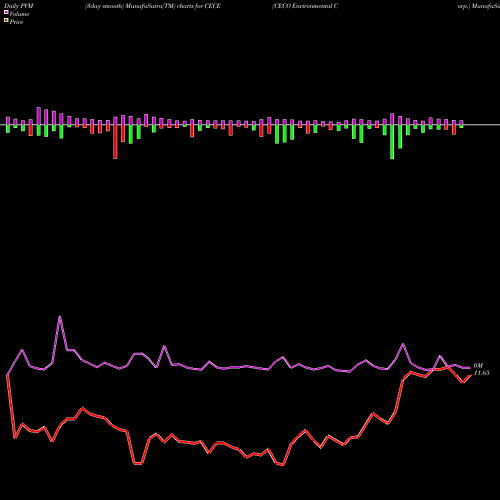Click the '11.65' price value label
Screen dimensions: 500x500
[481, 373]
